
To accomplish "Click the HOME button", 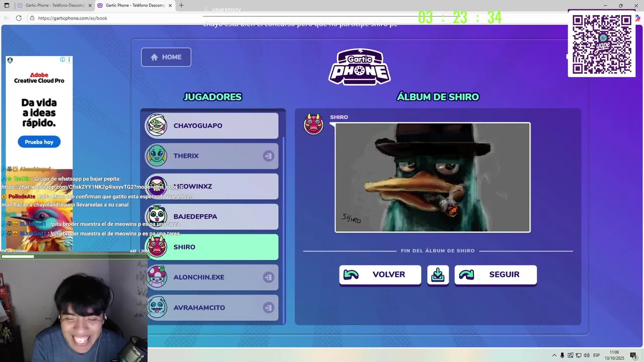I will pos(166,57).
